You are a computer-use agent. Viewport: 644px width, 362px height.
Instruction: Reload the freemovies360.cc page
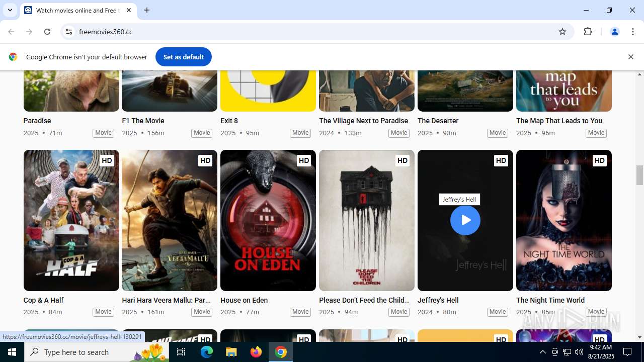[x=47, y=32]
